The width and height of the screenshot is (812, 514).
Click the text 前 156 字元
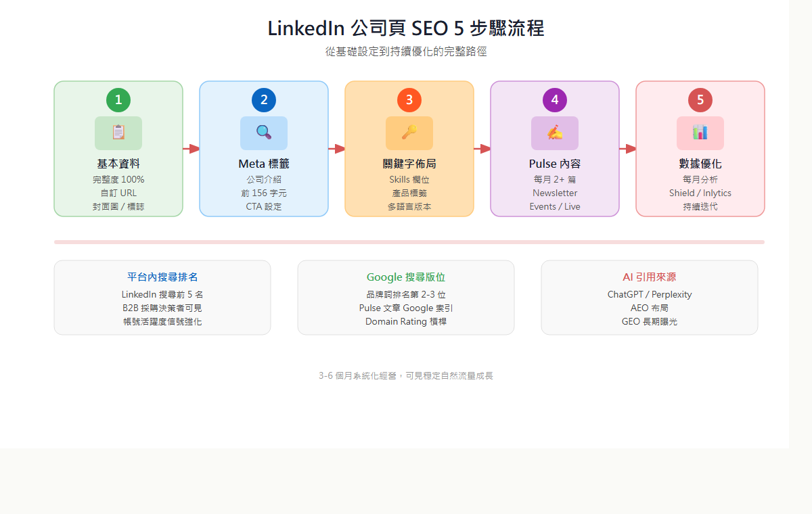point(264,193)
